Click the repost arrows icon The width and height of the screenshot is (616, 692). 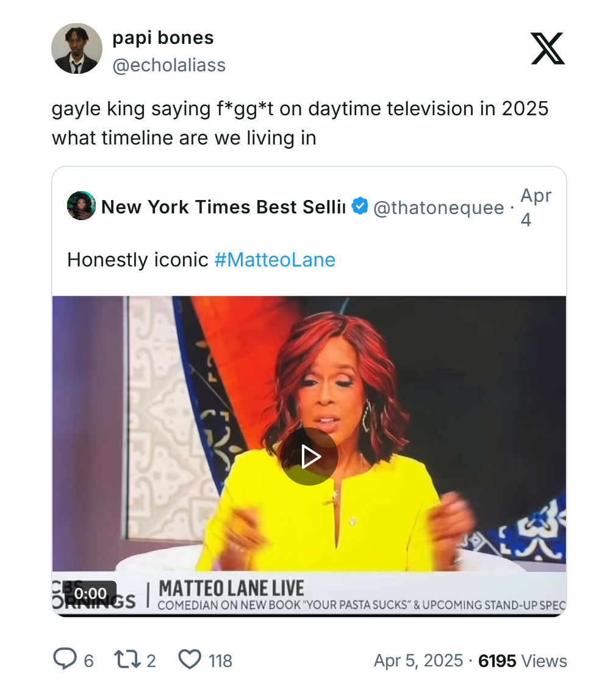click(125, 660)
